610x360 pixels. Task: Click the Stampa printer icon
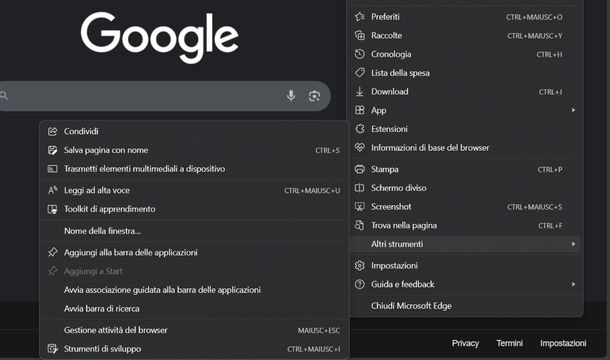pyautogui.click(x=360, y=169)
